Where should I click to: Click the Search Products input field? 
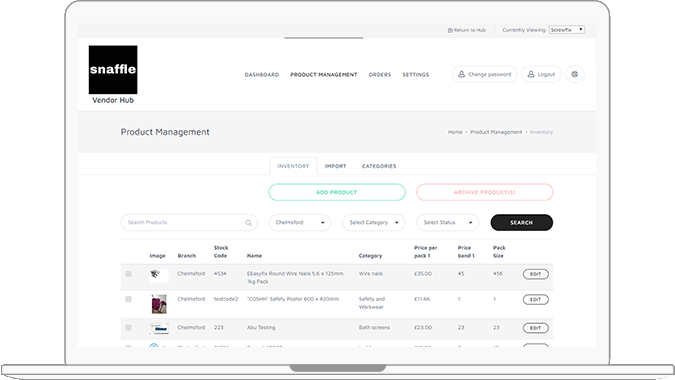coord(189,222)
